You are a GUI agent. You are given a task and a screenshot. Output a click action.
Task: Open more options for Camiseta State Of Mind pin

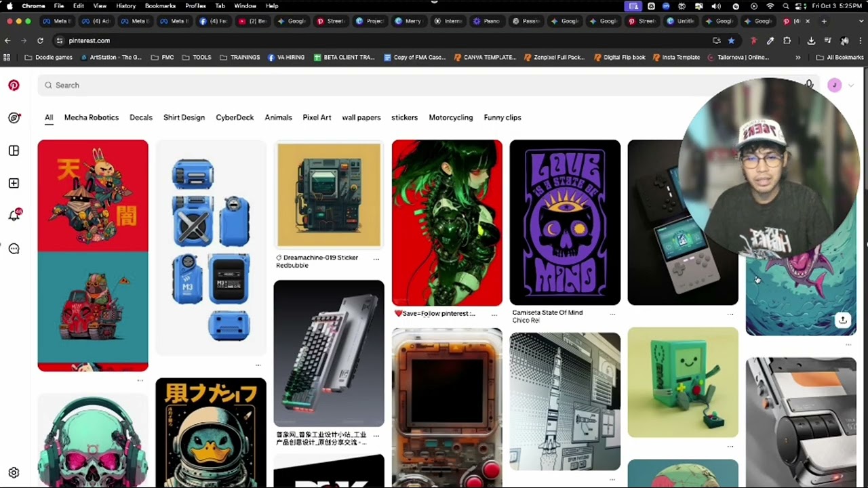tap(612, 314)
